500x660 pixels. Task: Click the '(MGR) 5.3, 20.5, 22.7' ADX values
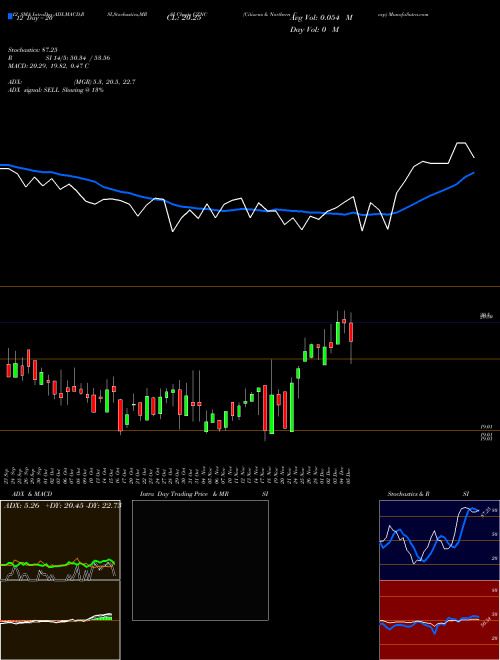[x=104, y=82]
